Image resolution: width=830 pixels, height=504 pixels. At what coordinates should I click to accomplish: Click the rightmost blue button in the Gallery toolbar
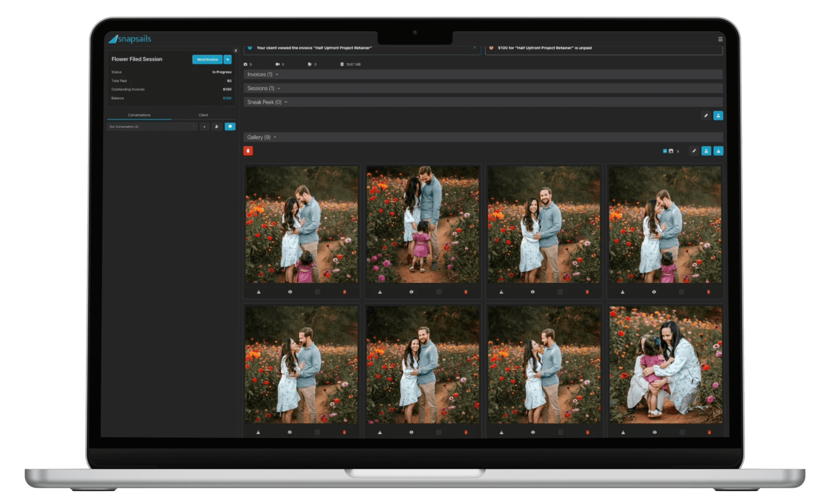click(718, 151)
